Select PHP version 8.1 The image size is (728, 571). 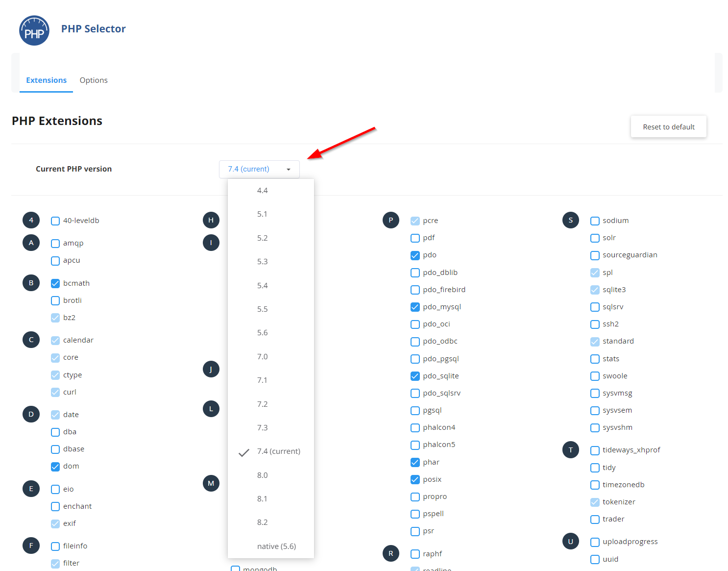point(271,499)
